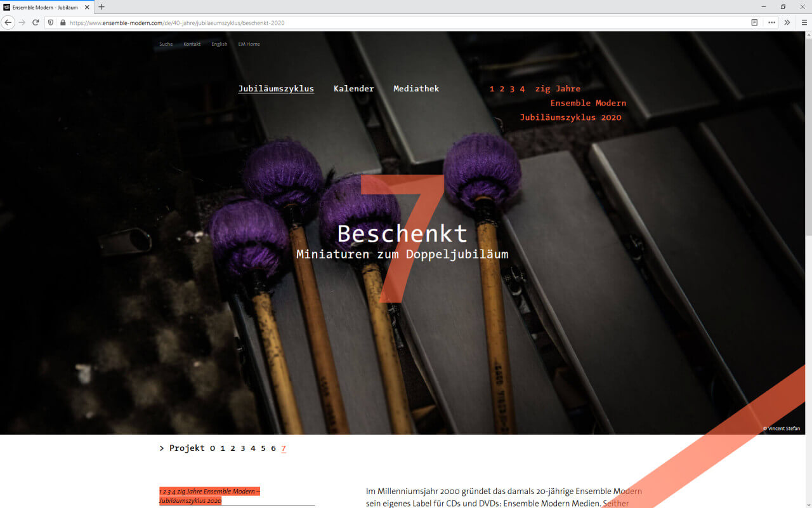
Task: Switch language via English link
Action: point(219,44)
